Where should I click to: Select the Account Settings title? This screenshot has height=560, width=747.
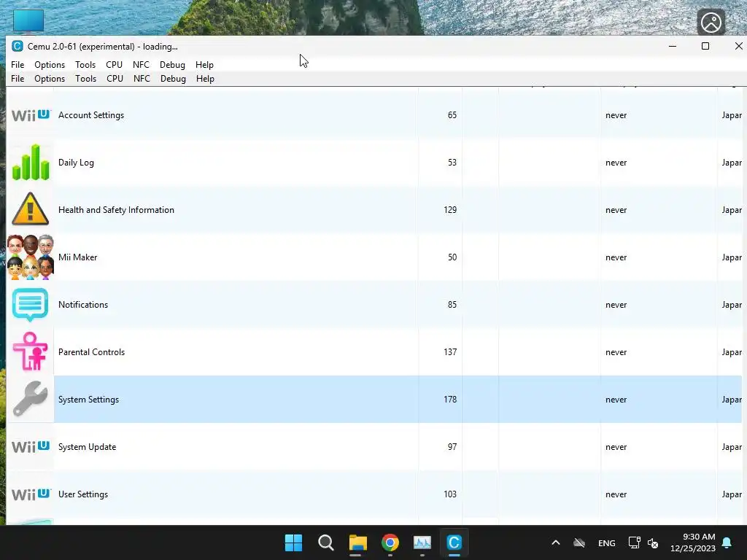click(91, 115)
